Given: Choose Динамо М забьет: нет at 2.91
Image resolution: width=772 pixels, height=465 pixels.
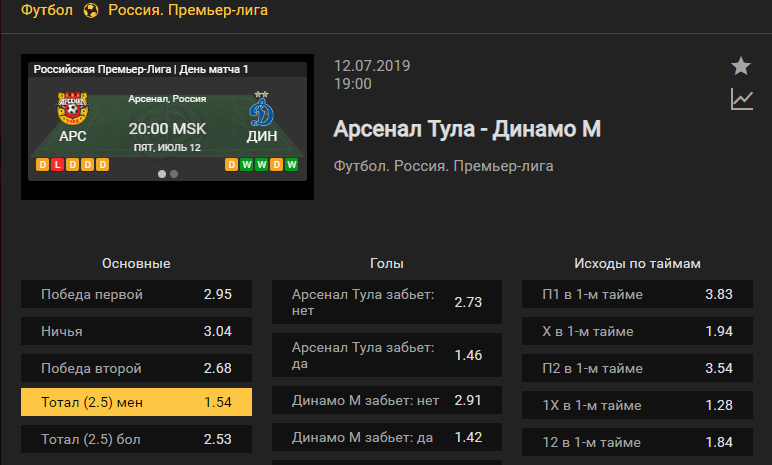Looking at the screenshot, I should tap(387, 400).
